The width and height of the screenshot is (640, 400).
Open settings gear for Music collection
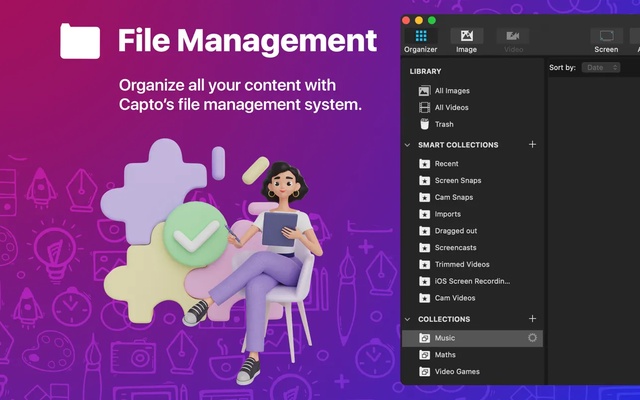(532, 338)
